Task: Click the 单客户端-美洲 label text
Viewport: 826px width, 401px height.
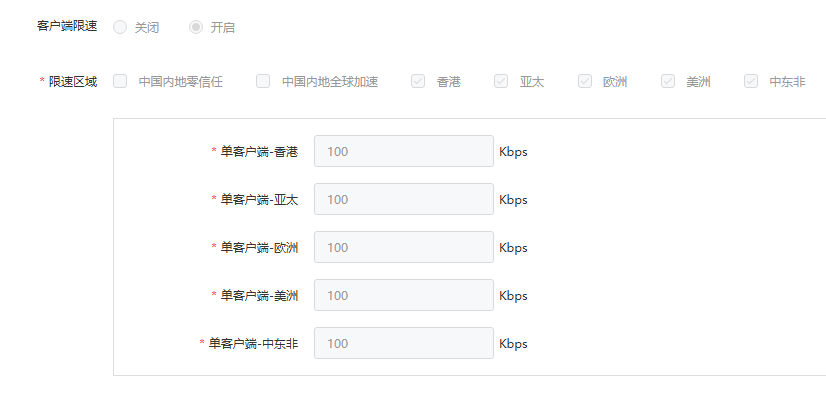Action: (x=259, y=296)
